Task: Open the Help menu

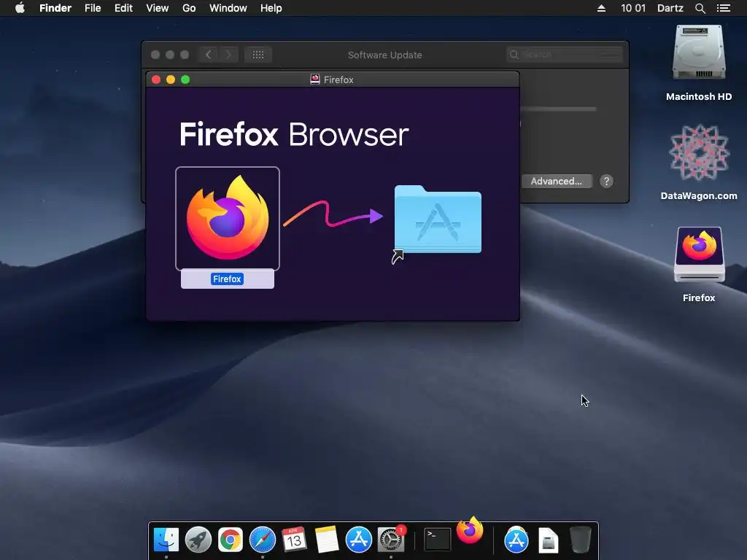Action: click(x=271, y=8)
